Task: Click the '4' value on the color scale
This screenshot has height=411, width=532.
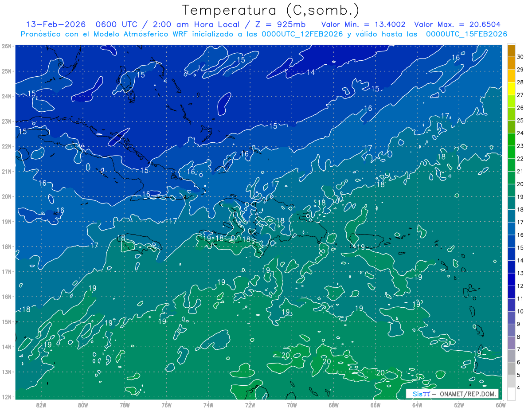Action: (x=519, y=388)
